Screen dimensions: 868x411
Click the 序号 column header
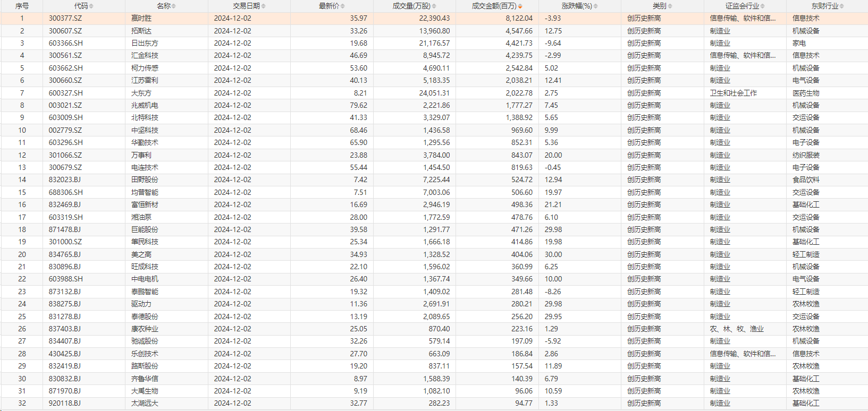pos(22,6)
